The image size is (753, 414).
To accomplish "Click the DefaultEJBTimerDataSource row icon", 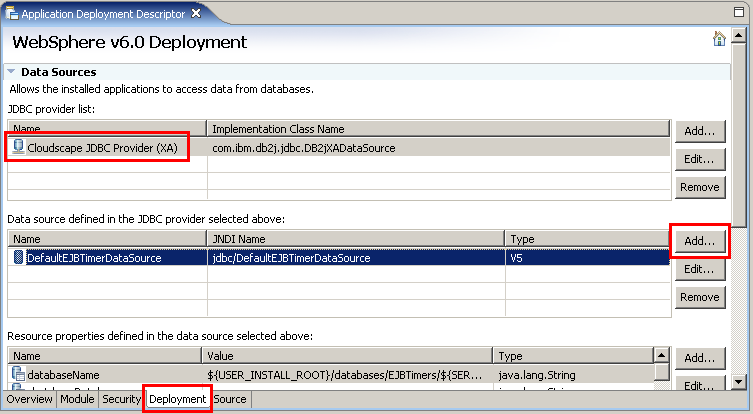I will tap(18, 257).
